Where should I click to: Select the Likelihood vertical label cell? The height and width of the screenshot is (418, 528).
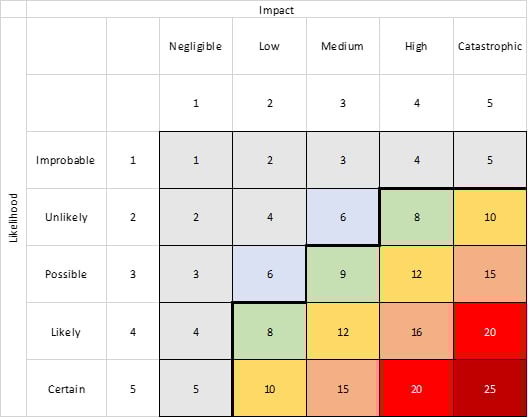point(13,217)
